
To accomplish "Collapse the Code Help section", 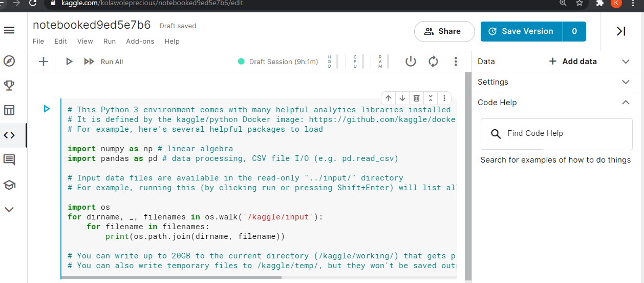I will click(x=626, y=103).
